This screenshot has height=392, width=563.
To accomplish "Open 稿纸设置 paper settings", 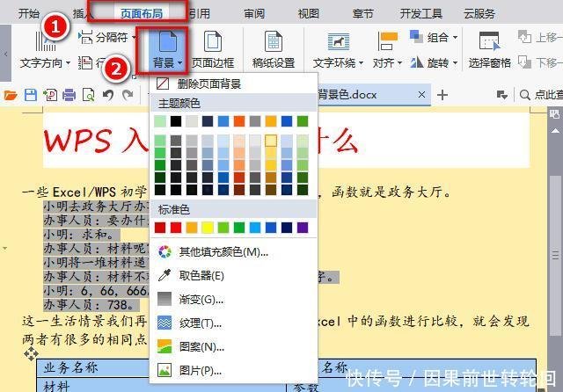I will pyautogui.click(x=274, y=50).
